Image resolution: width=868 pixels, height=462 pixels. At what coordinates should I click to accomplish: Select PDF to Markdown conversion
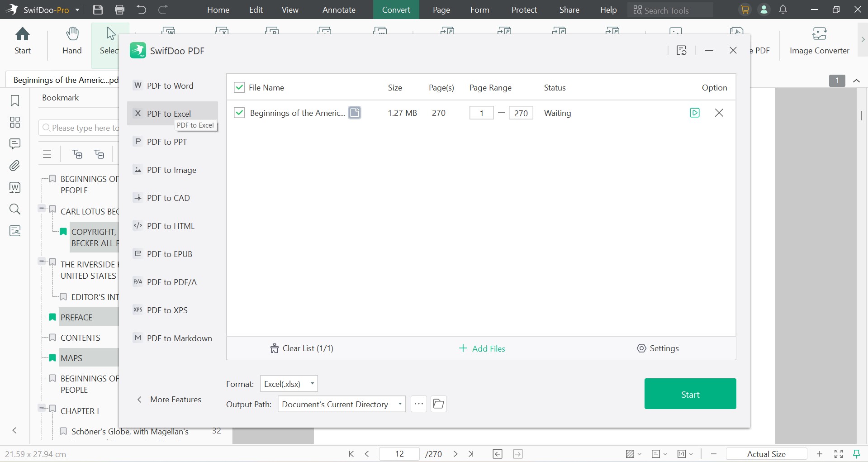(172, 338)
